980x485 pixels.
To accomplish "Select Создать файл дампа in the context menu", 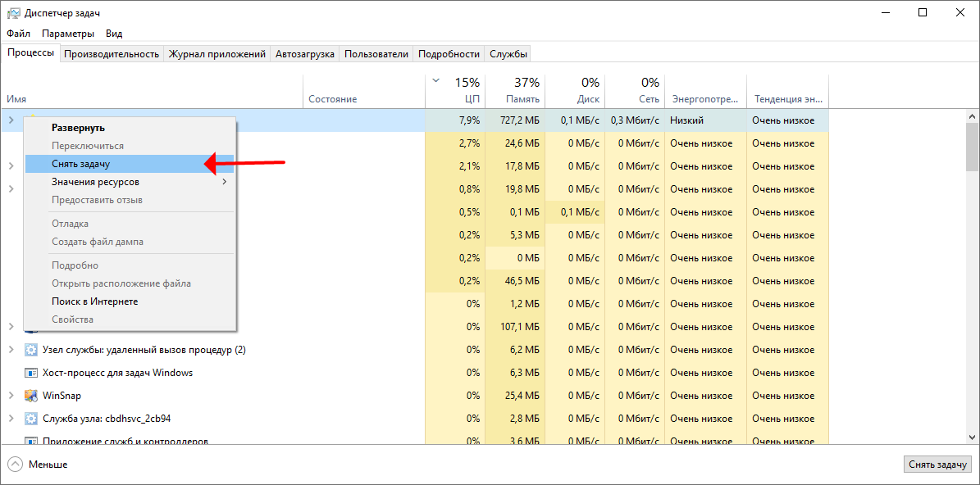I will [x=130, y=242].
